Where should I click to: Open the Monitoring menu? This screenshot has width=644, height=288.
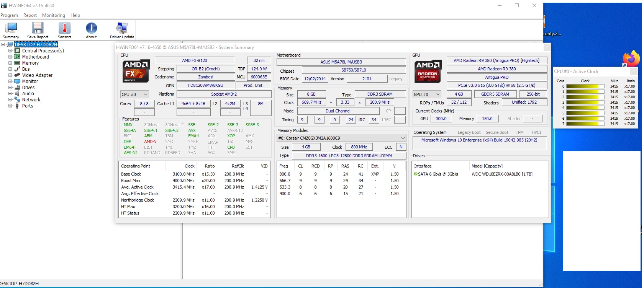(54, 15)
